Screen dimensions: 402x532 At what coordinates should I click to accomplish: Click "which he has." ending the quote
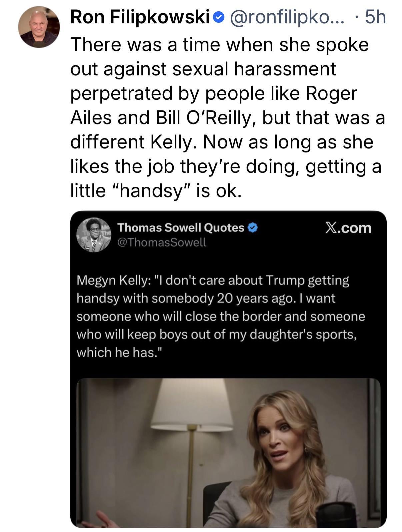click(120, 352)
